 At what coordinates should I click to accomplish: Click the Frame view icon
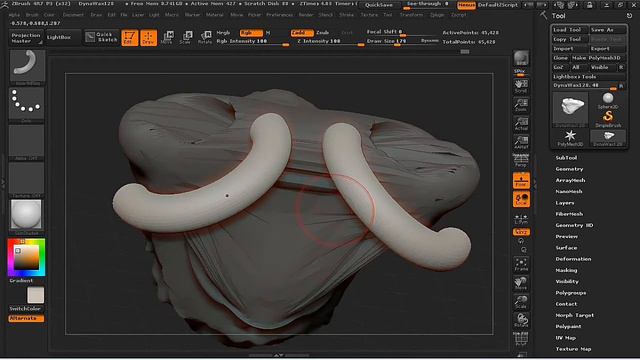pos(521,264)
